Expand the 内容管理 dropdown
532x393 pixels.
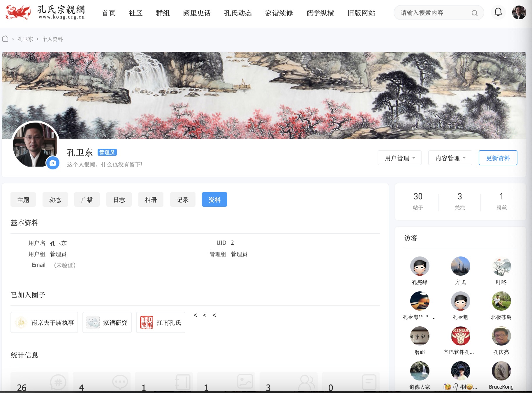click(x=450, y=158)
